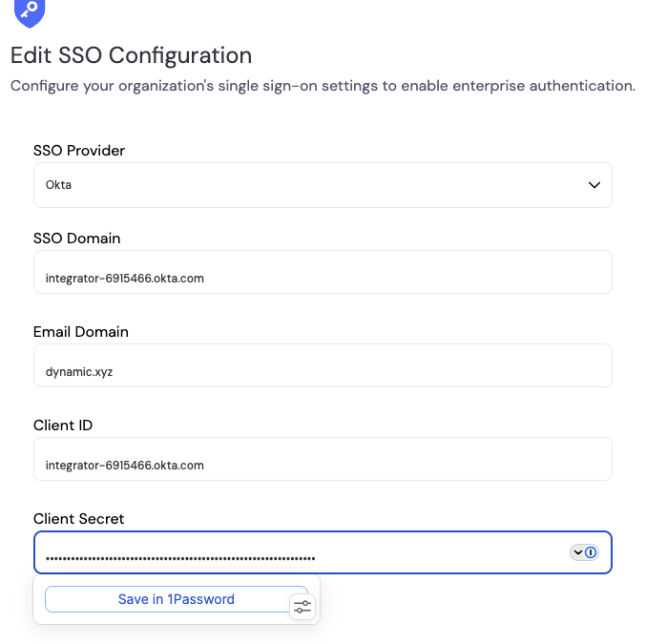Click the Edit SSO Configuration heading
This screenshot has width=667, height=644.
click(x=131, y=55)
